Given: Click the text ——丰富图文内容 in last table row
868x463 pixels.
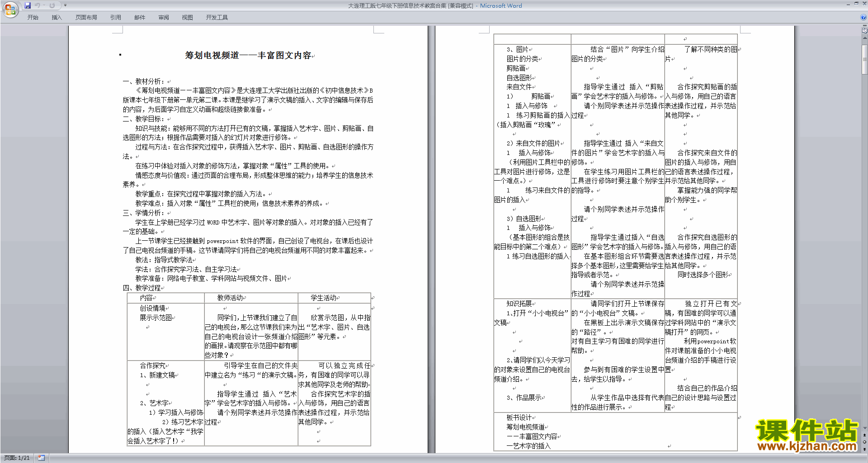Looking at the screenshot, I should 532,436.
